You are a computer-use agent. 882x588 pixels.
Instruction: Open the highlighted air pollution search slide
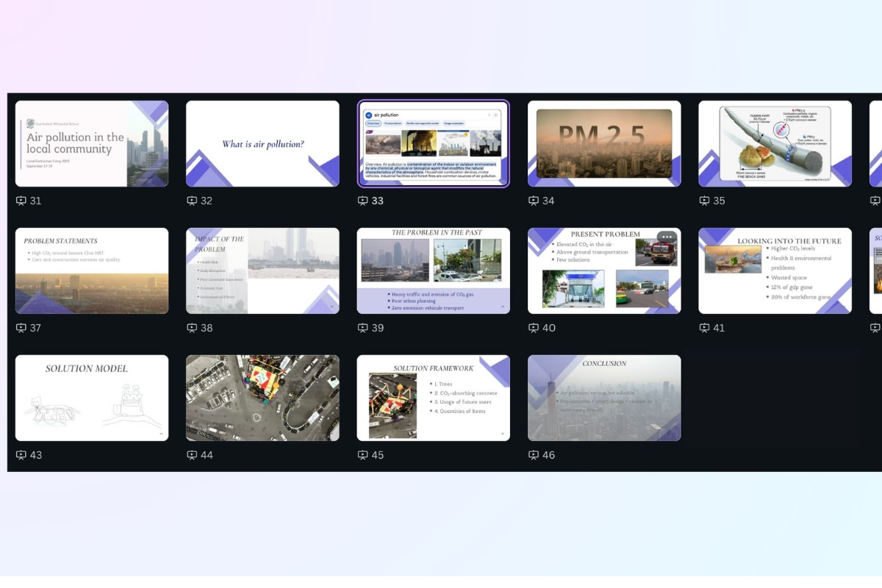pyautogui.click(x=433, y=144)
